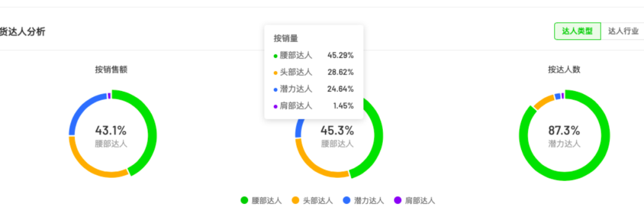Click blue segment of the 45.3% donut
644x217 pixels.
[299, 128]
